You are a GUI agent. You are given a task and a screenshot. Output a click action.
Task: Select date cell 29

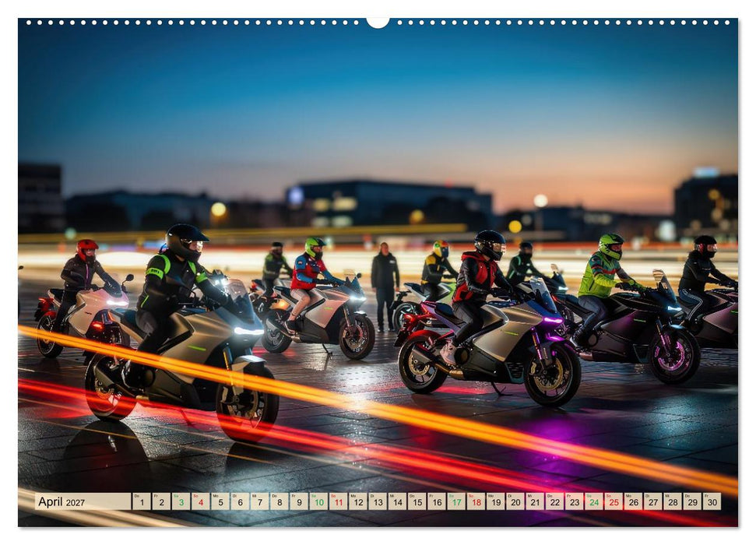[693, 501]
